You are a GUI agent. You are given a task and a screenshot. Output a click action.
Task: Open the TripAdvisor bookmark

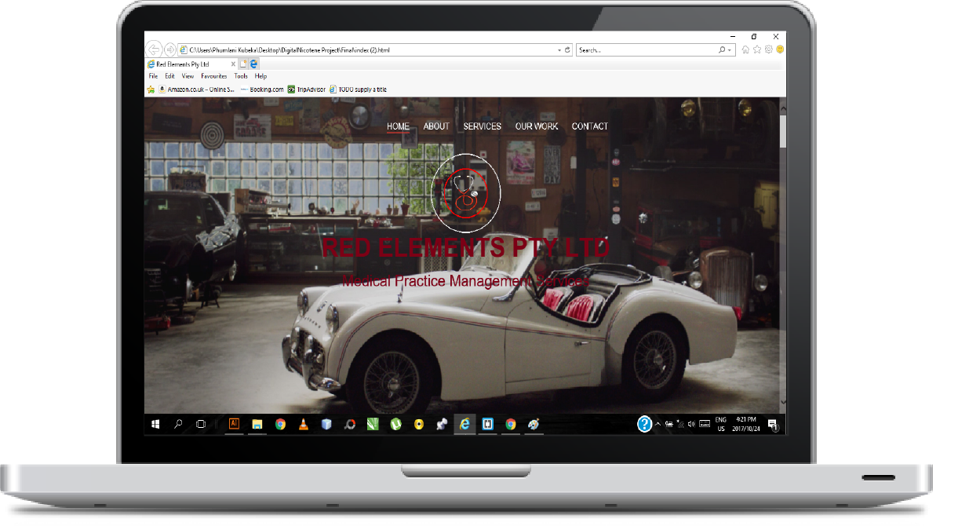click(311, 89)
